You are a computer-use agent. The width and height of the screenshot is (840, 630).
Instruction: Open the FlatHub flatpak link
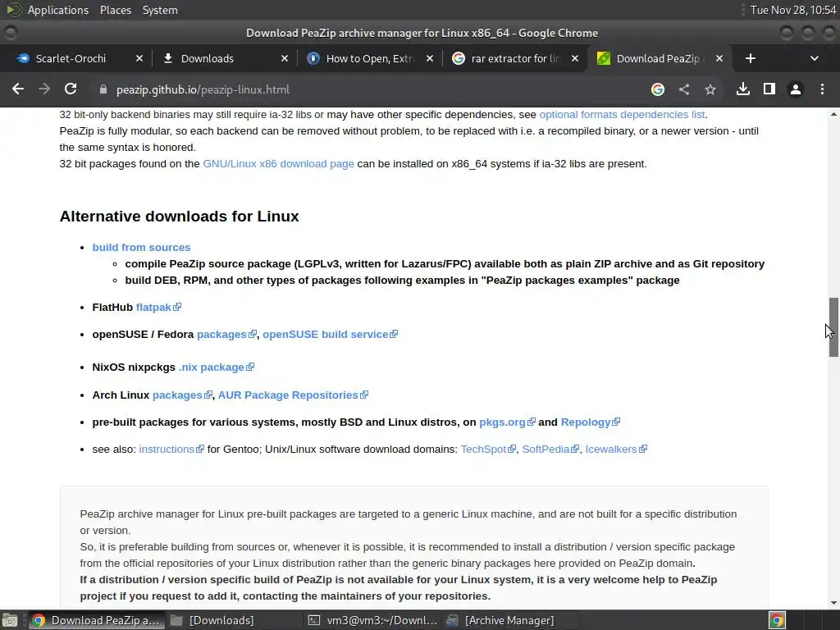click(158, 308)
